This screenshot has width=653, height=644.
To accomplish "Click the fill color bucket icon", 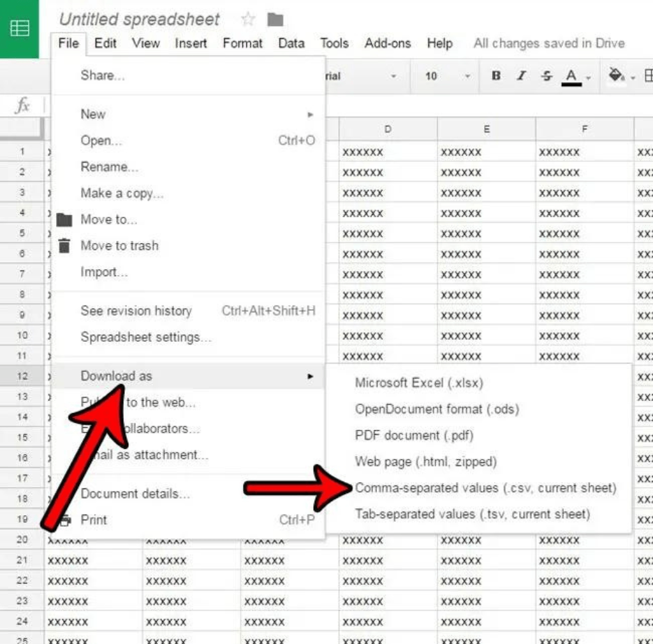I will (617, 76).
